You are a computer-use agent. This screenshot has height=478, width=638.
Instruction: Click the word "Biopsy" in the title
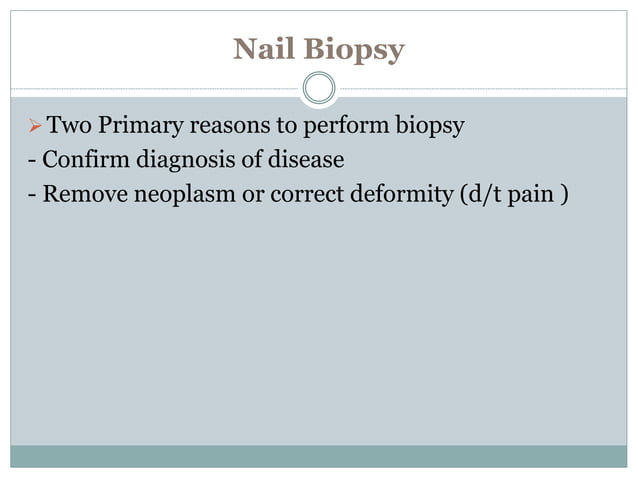pos(354,50)
